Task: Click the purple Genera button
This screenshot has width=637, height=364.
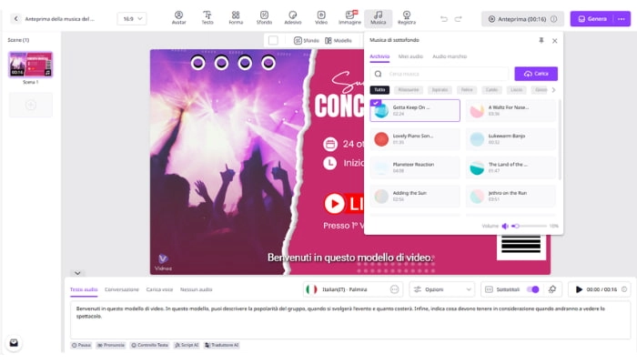Action: [599, 18]
